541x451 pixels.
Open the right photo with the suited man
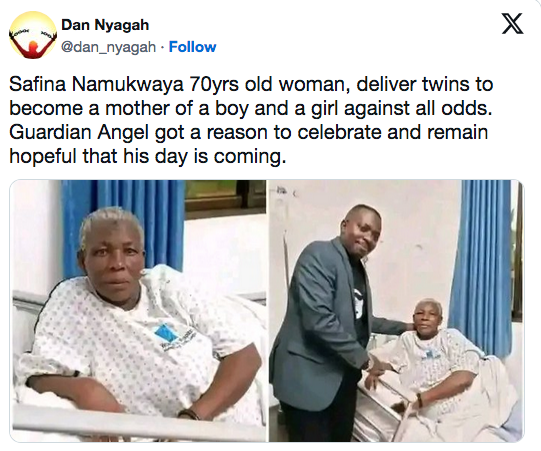[x=396, y=311]
